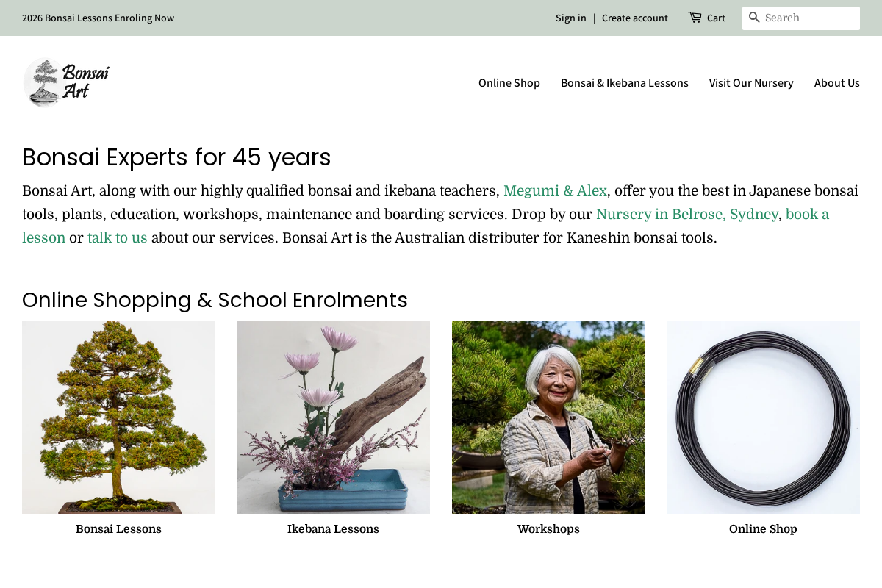Click the Bonsai Art logo

coord(66,82)
